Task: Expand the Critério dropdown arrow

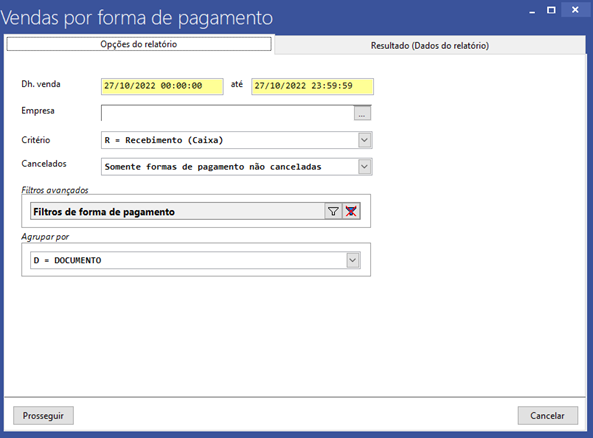Action: click(365, 140)
